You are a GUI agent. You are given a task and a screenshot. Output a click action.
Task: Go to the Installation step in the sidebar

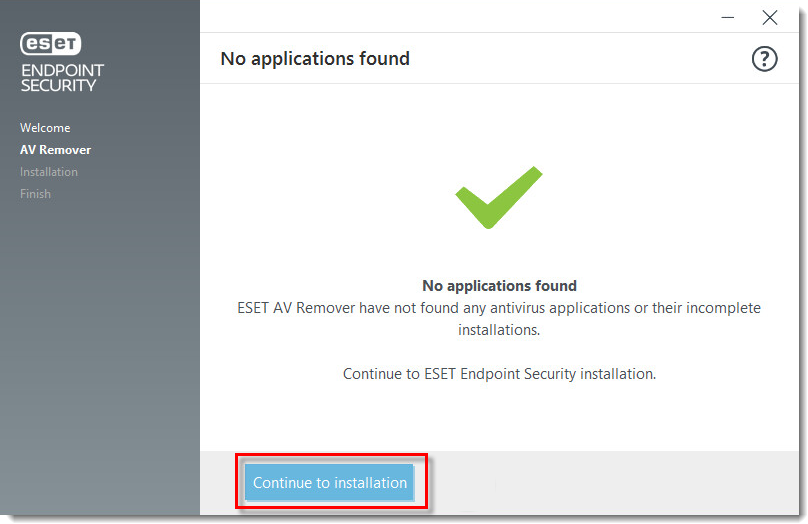[x=49, y=172]
